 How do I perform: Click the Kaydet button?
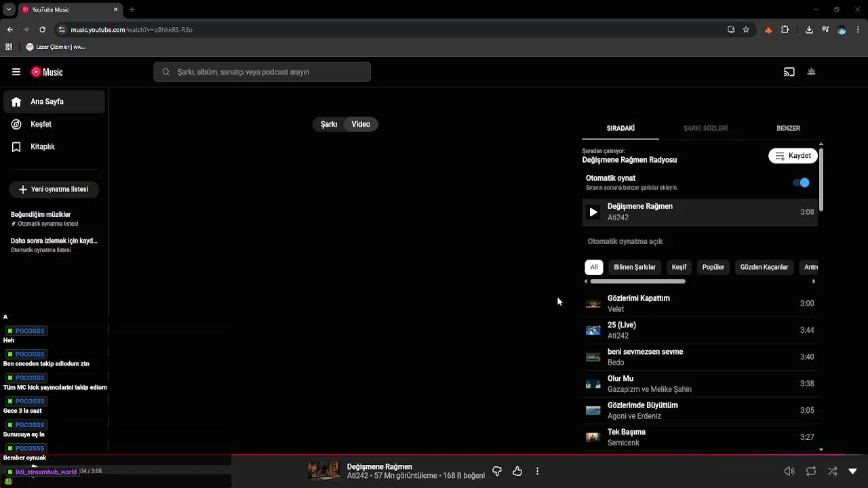click(793, 156)
